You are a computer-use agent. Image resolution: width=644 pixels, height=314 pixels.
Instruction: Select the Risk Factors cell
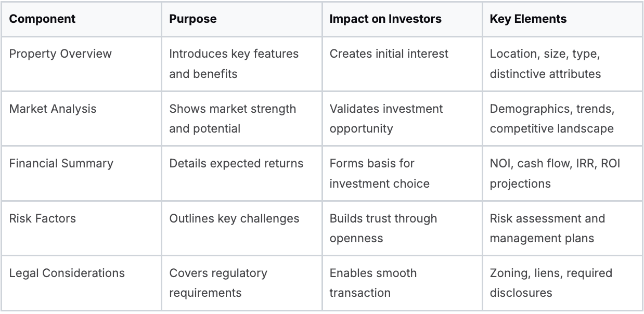43,218
